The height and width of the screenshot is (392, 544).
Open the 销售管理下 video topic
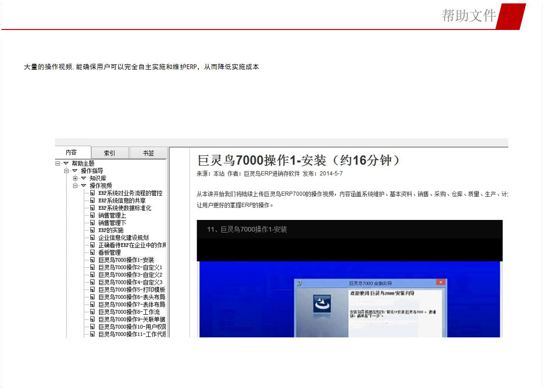(x=112, y=223)
